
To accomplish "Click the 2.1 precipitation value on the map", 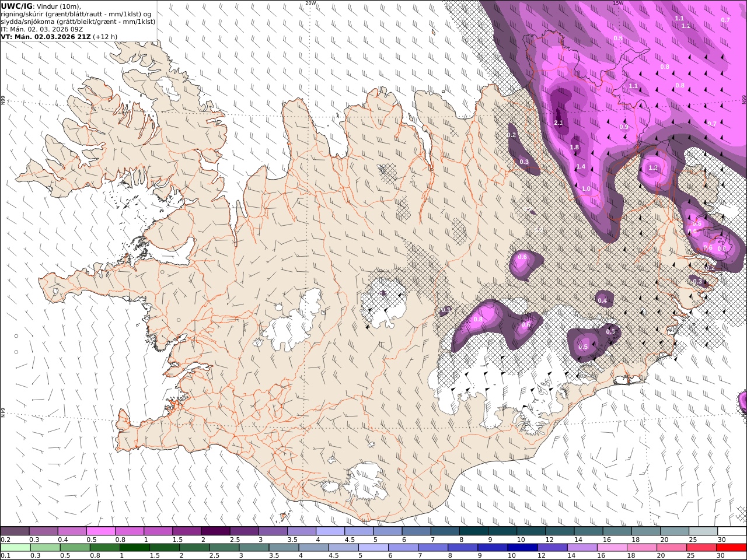I will pyautogui.click(x=558, y=123).
